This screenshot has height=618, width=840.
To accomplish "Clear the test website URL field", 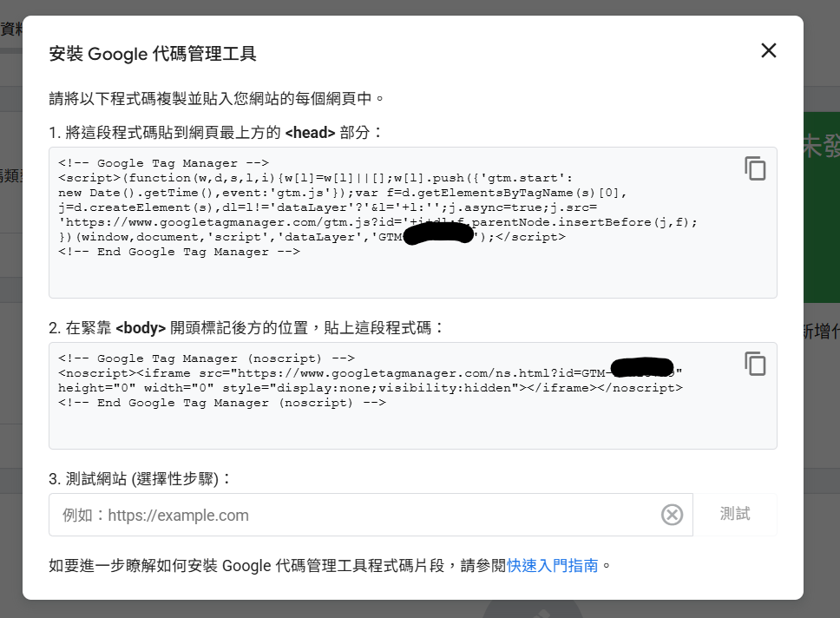I will click(x=672, y=515).
